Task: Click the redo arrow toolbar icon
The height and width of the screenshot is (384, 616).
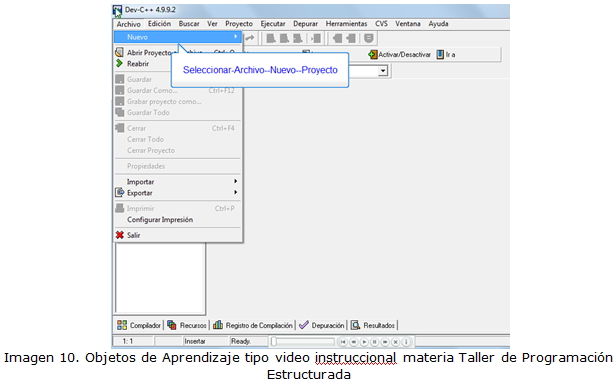Action: coord(250,38)
